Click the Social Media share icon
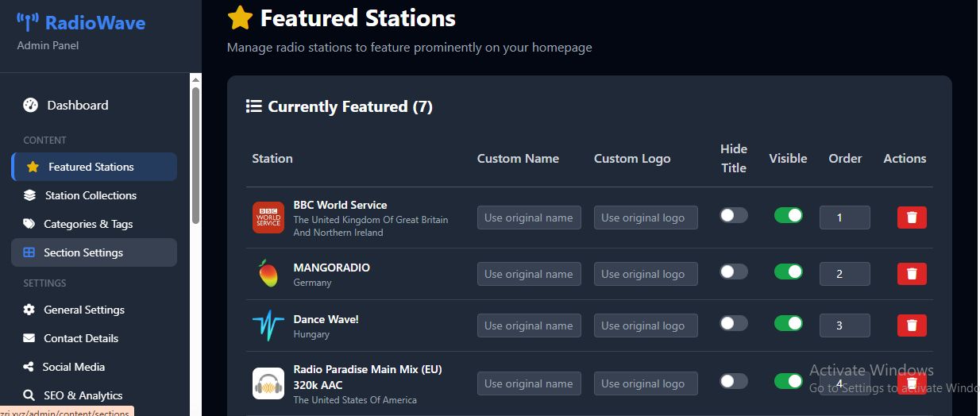 pyautogui.click(x=29, y=367)
